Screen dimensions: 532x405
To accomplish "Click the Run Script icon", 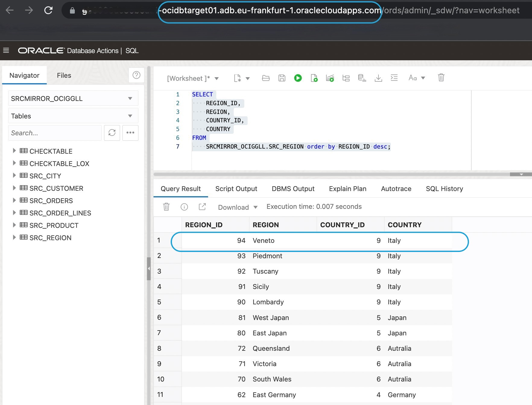I will pos(314,78).
